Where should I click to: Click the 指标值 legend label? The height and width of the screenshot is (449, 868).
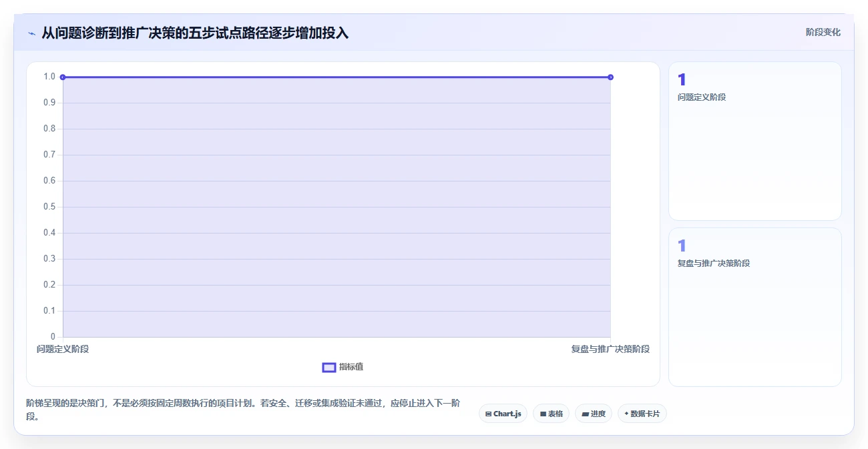tap(351, 367)
